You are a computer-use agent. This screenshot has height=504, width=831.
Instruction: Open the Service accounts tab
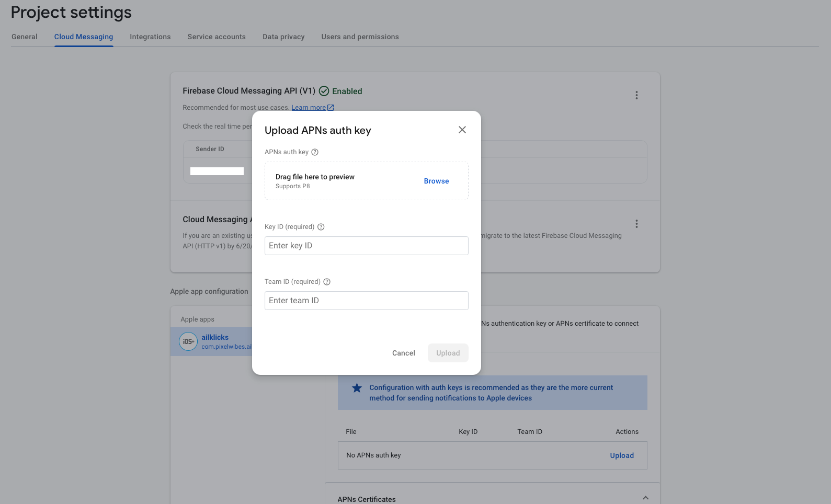[217, 37]
